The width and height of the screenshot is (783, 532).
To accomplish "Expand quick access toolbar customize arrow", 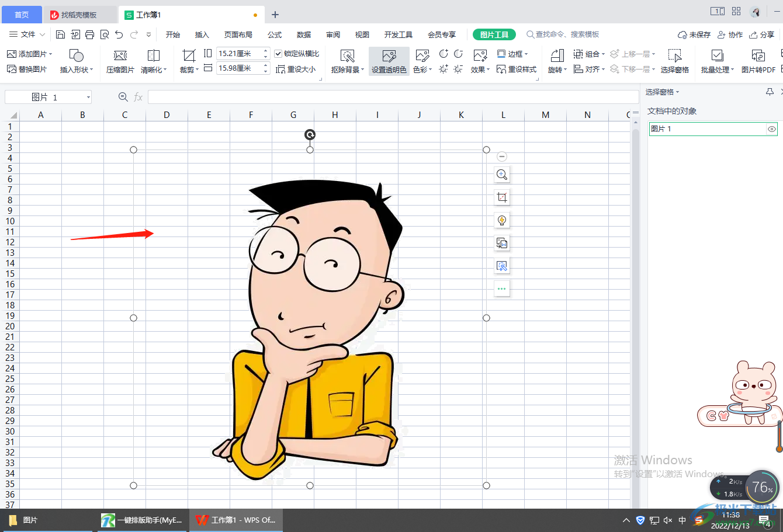I will point(149,34).
